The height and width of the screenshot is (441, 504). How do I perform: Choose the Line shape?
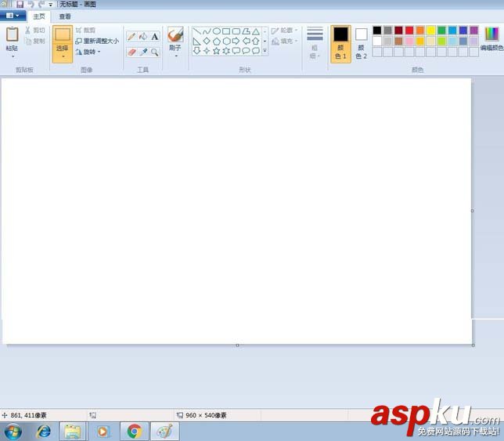click(197, 31)
